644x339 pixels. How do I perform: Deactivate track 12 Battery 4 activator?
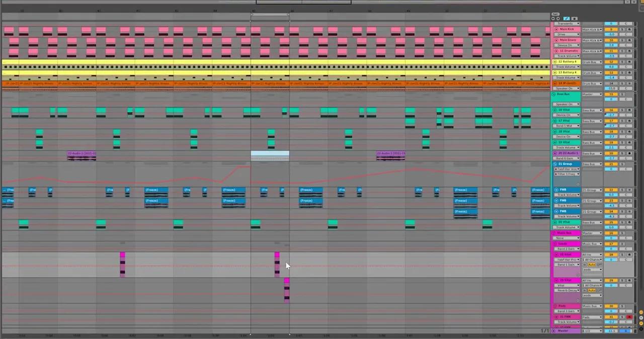[611, 61]
